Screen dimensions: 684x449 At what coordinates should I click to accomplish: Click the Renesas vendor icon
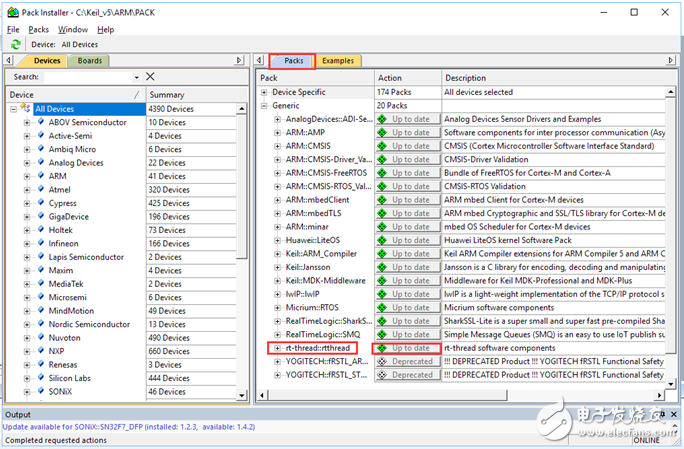coord(41,364)
